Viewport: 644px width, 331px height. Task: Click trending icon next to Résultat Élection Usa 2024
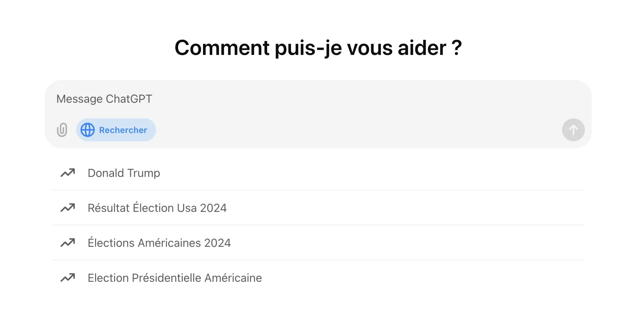click(68, 208)
